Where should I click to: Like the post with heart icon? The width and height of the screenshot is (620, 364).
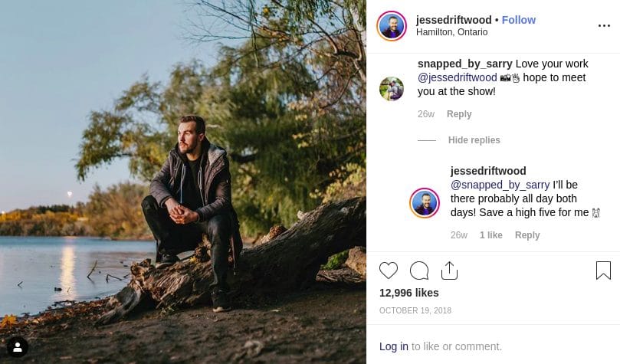[389, 271]
